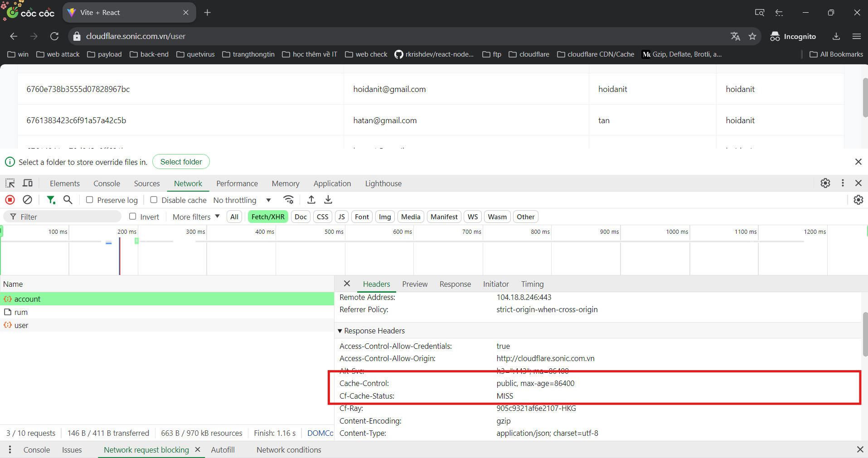Clear the network log

pyautogui.click(x=27, y=200)
